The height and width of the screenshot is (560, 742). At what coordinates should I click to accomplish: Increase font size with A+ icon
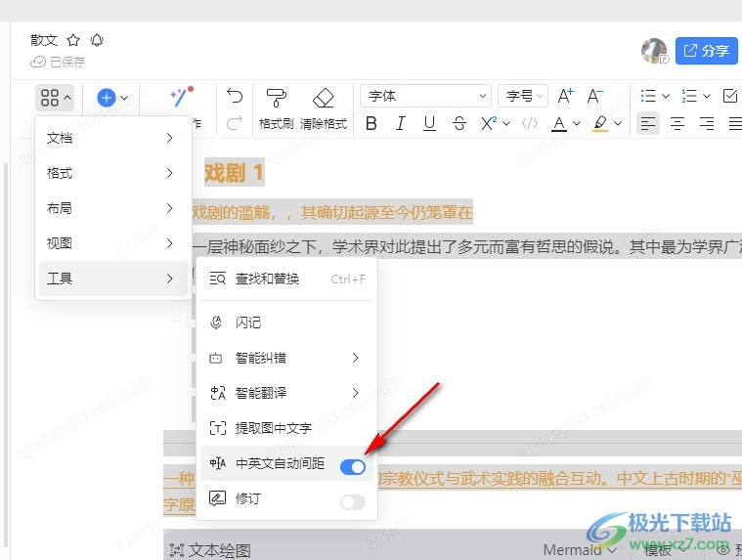tap(565, 96)
